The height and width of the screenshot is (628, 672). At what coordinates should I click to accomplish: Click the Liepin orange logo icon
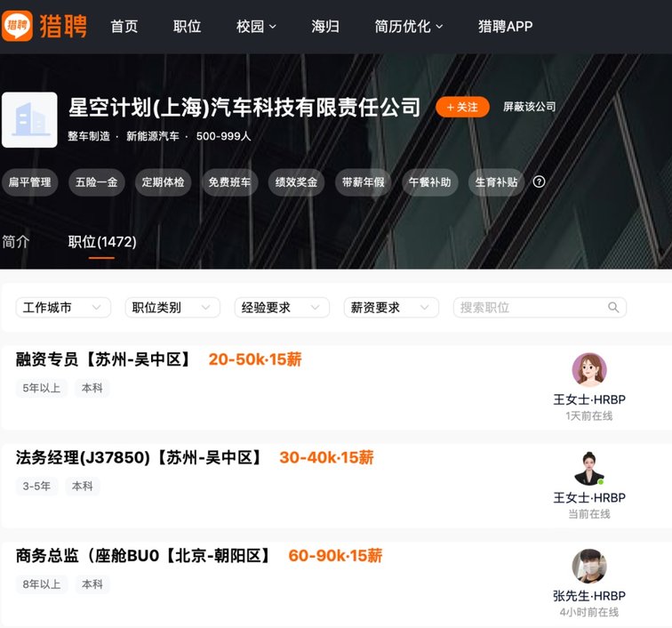[17, 26]
